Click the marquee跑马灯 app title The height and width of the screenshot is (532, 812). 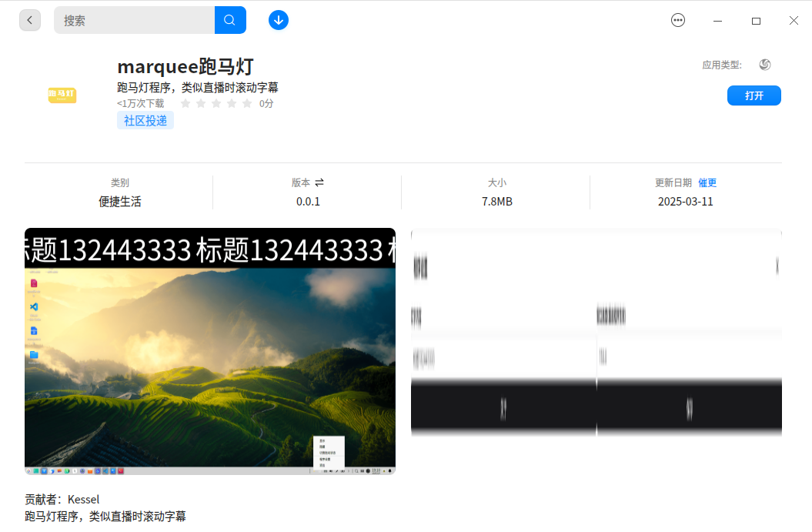pyautogui.click(x=185, y=67)
